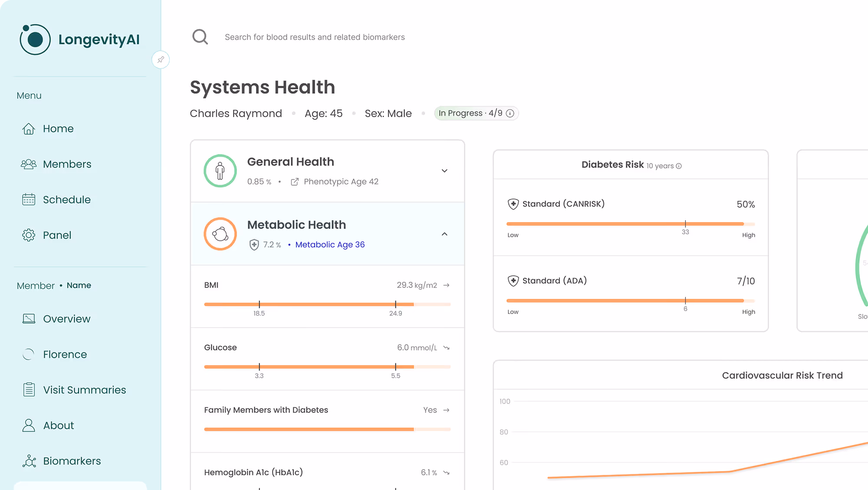Click the patient name Charles Raymond

coord(236,114)
